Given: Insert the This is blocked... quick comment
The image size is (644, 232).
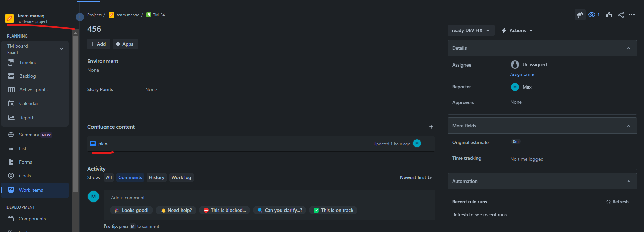Looking at the screenshot, I should (225, 210).
